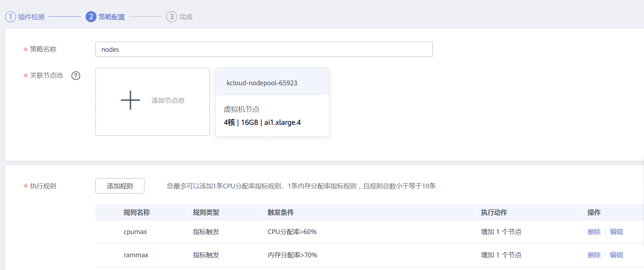Click 增加 1 个节点 in rammax row
Screen dimensions: 644x270
point(501,255)
